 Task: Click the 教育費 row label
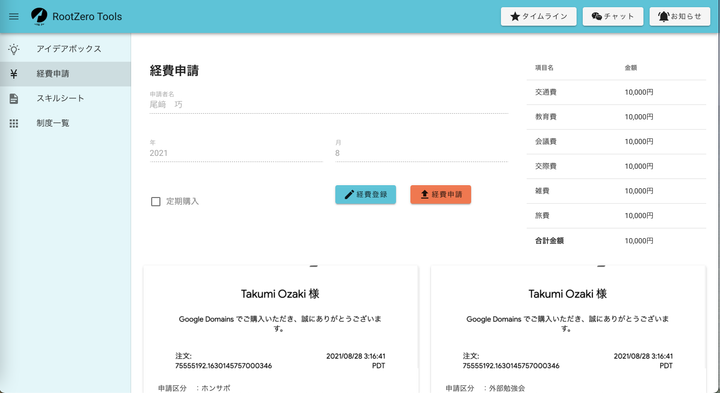(546, 117)
